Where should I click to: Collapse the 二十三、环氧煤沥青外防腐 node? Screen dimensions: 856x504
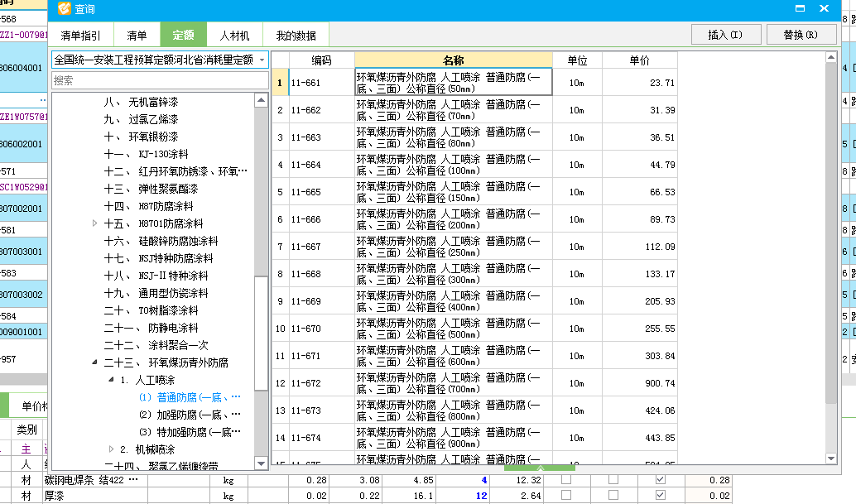(94, 362)
